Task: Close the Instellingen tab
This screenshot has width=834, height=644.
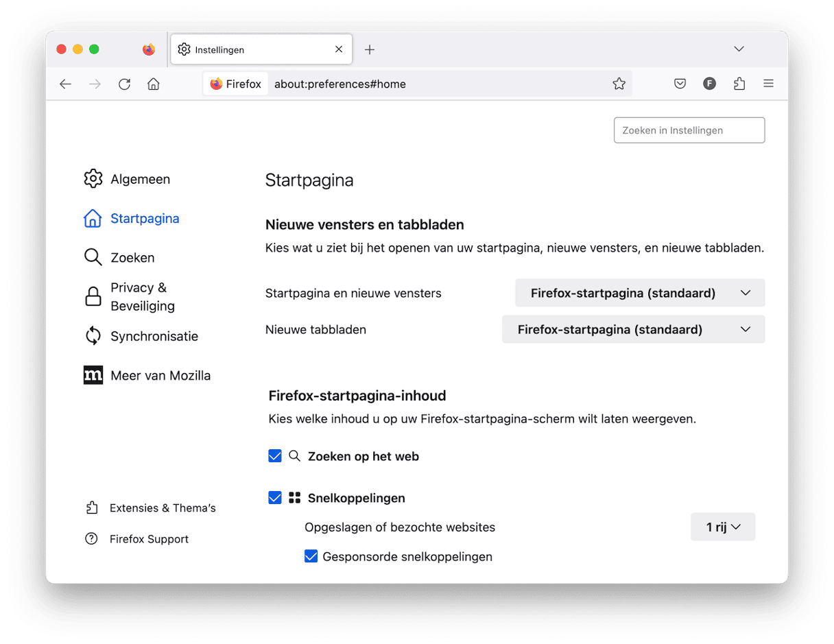Action: click(339, 49)
